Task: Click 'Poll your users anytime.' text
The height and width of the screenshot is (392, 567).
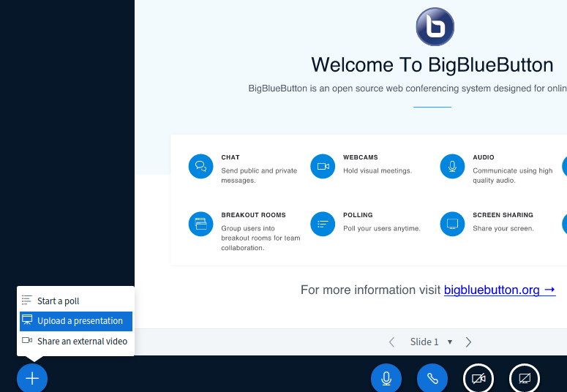Action: 382,229
